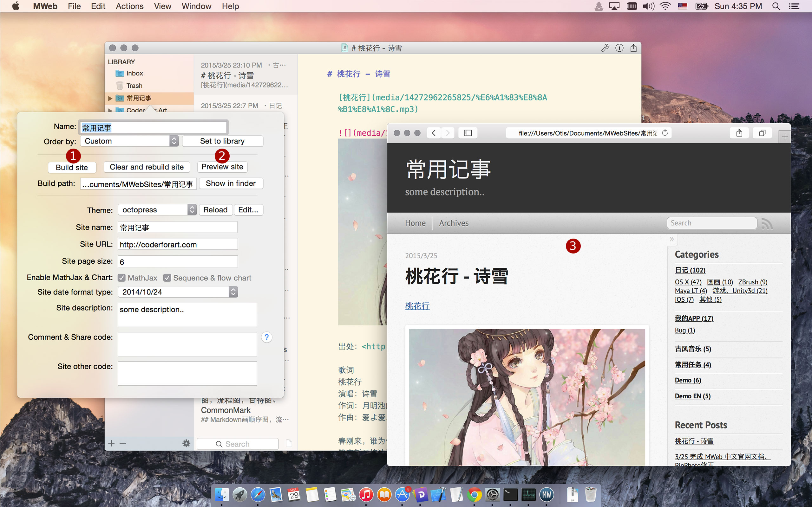The width and height of the screenshot is (812, 507).
Task: Open the Order by Custom dropdown
Action: [130, 141]
